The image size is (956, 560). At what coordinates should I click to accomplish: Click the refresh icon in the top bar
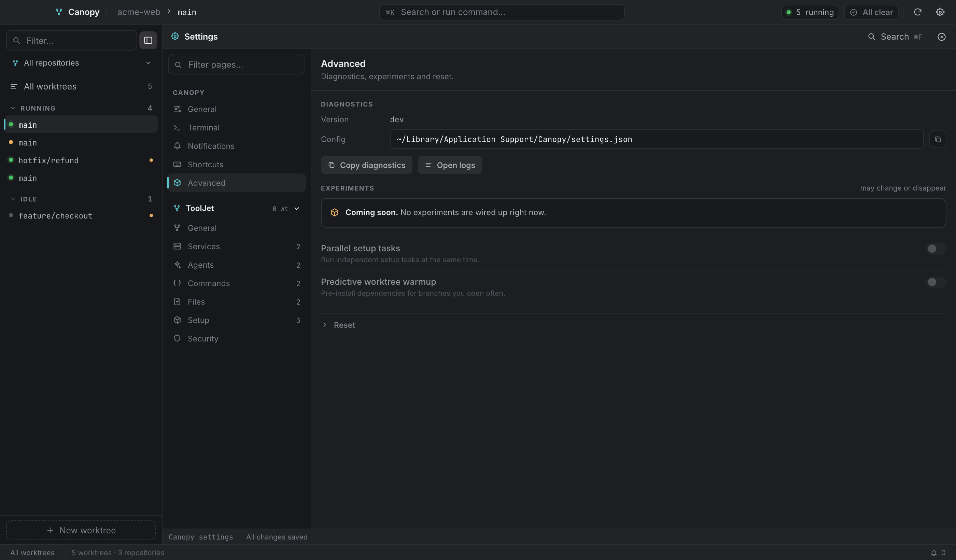(x=917, y=12)
